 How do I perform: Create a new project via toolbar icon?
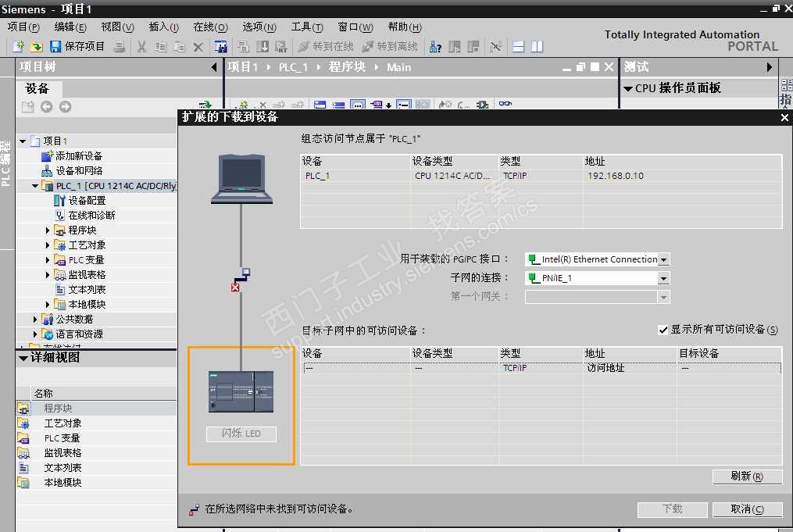tap(19, 47)
